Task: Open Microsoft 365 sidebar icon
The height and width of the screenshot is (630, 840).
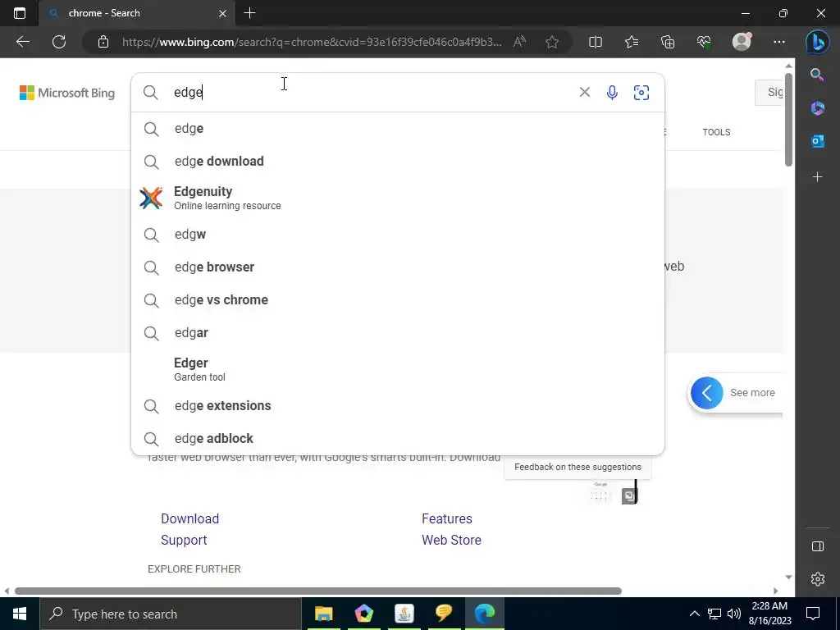Action: point(818,107)
